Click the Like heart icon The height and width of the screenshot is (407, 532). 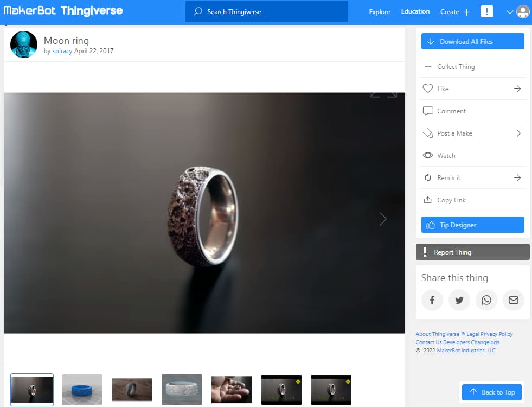[428, 88]
